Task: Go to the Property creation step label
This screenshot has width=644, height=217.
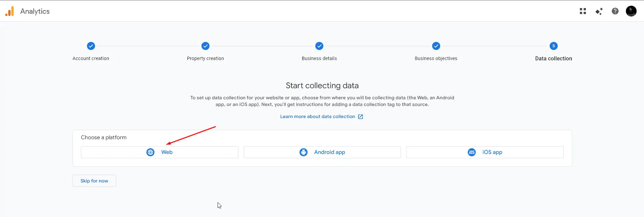Action: pos(205,58)
